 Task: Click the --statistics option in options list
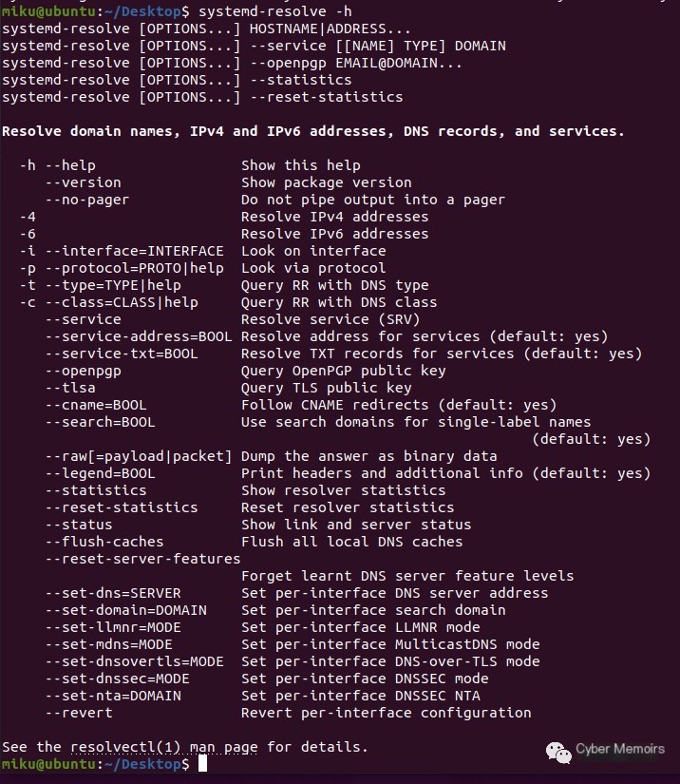[96, 490]
